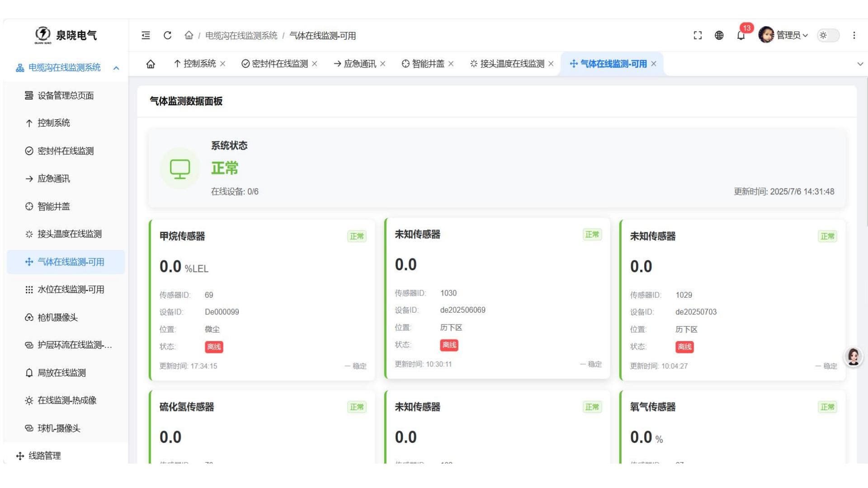Close the 控制系统 tab
Image resolution: width=868 pixels, height=488 pixels.
pos(222,64)
